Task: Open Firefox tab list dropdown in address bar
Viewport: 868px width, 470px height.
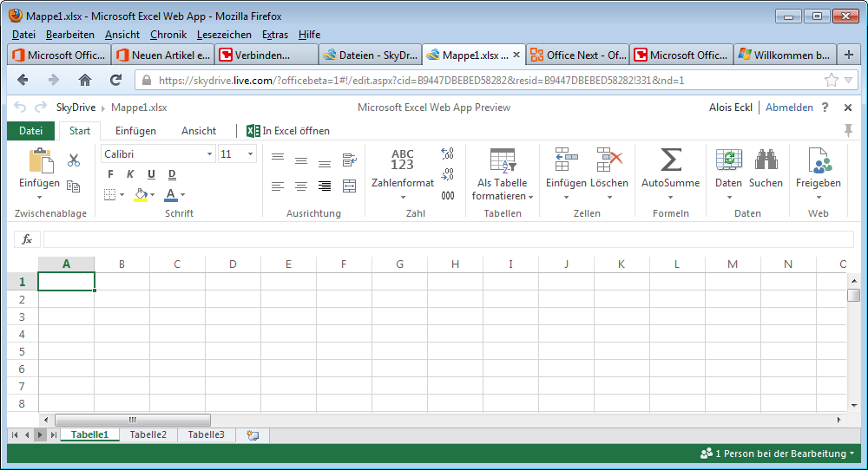Action: (x=848, y=81)
